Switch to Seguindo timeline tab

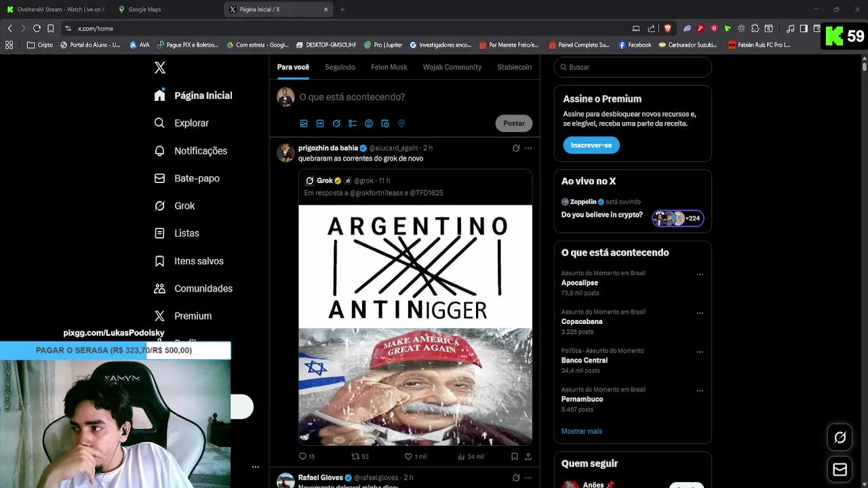click(340, 67)
